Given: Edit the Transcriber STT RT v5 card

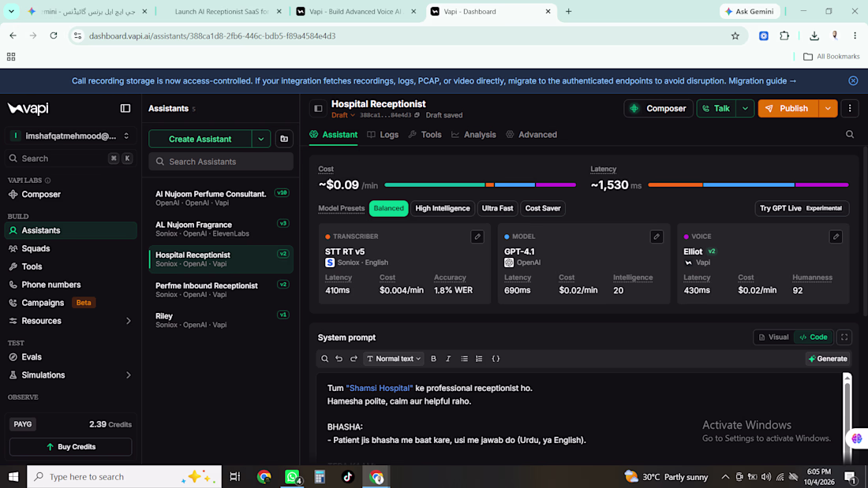Looking at the screenshot, I should 477,237.
